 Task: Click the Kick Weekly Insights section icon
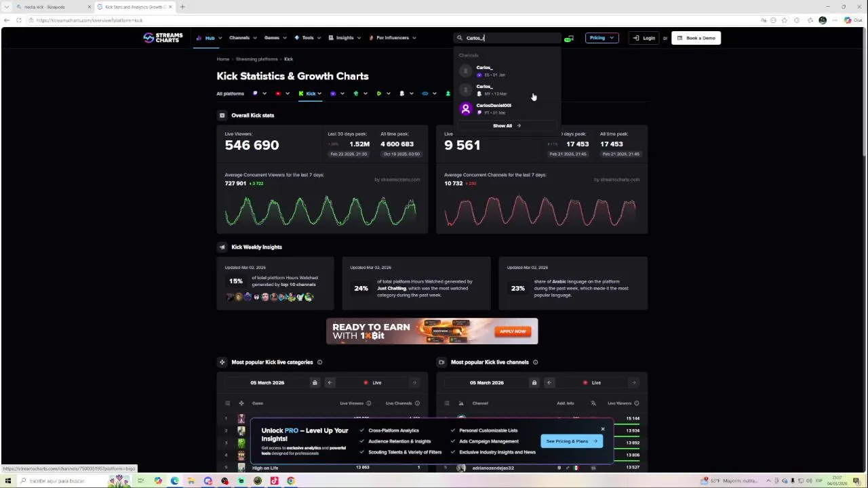222,247
